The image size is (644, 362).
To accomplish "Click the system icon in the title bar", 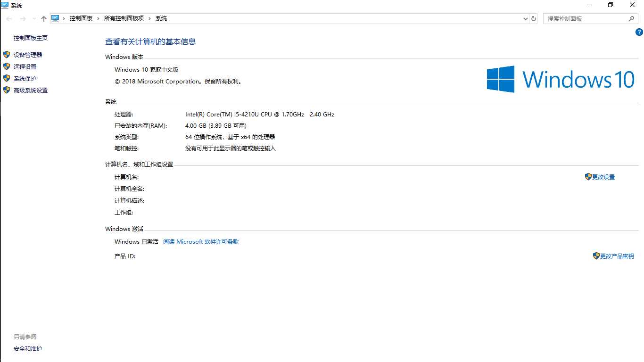I will 5,5.
